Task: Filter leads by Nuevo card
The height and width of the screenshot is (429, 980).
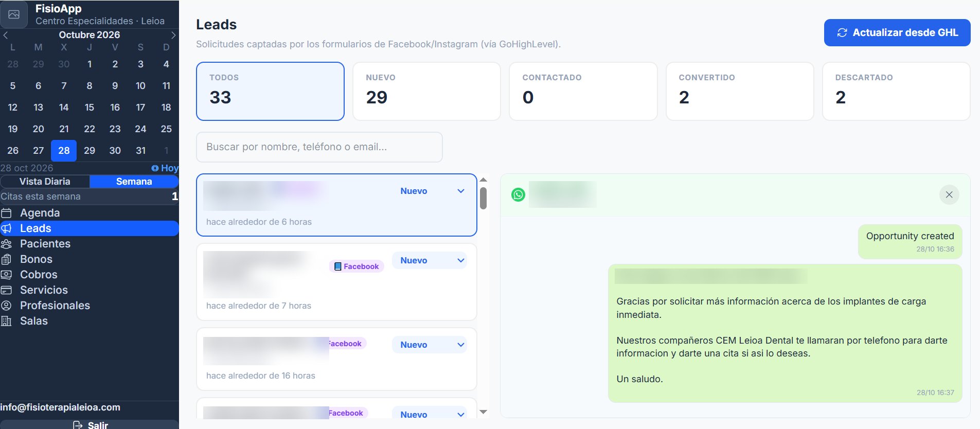Action: [x=426, y=91]
